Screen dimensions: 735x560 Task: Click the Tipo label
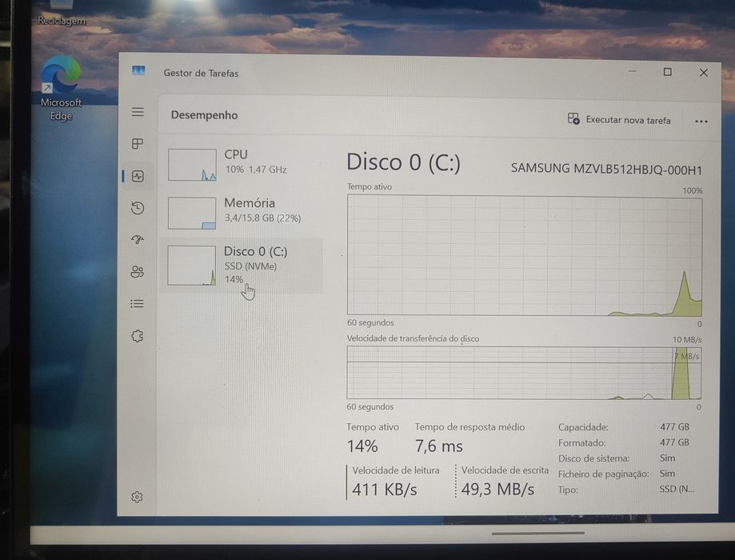coord(568,490)
